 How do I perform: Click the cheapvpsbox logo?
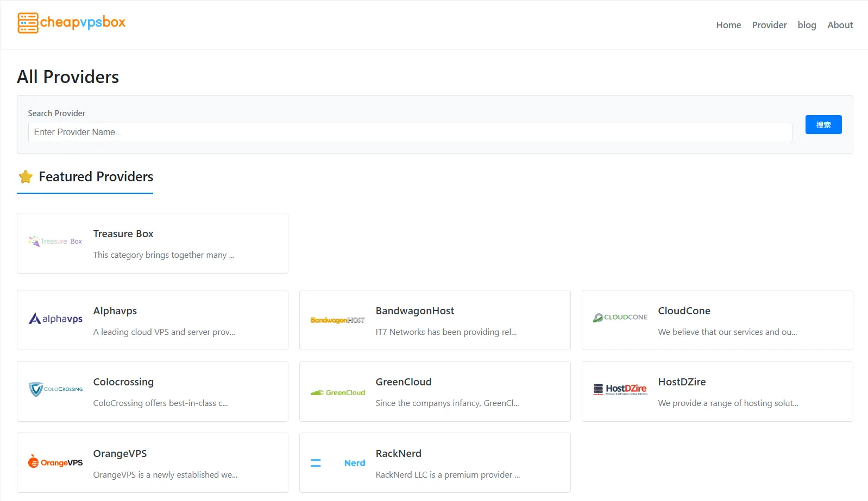click(71, 23)
